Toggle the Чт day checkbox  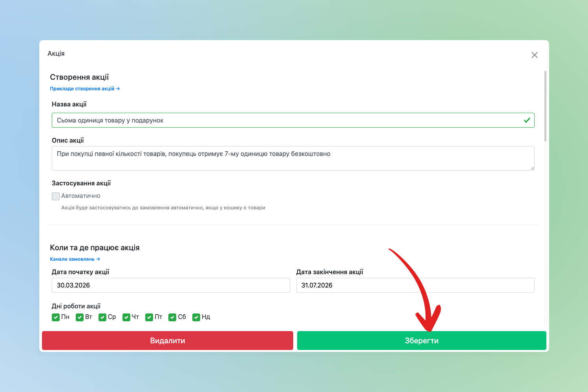[126, 317]
